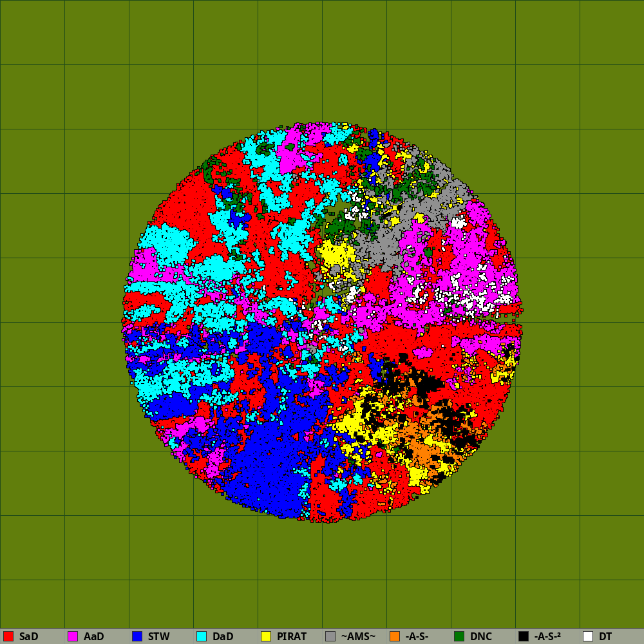Select the -A-S-² alliance label
Viewport: 644px width, 644px height.
[547, 636]
